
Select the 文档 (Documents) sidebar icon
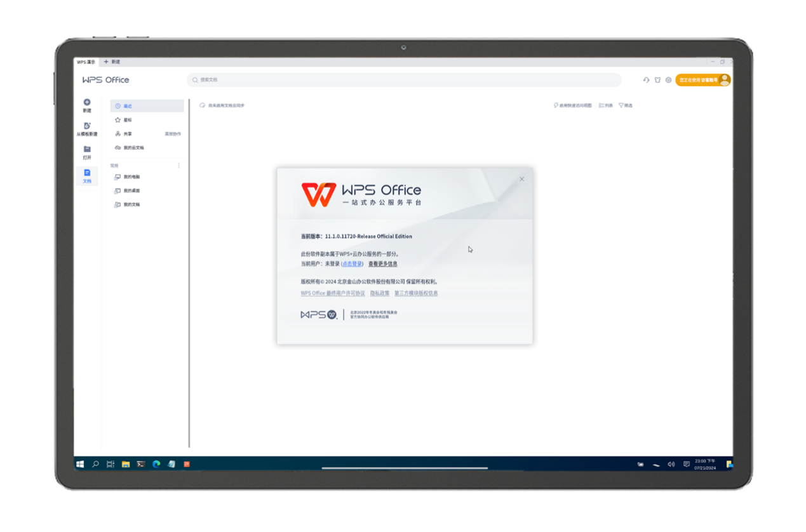pyautogui.click(x=87, y=173)
